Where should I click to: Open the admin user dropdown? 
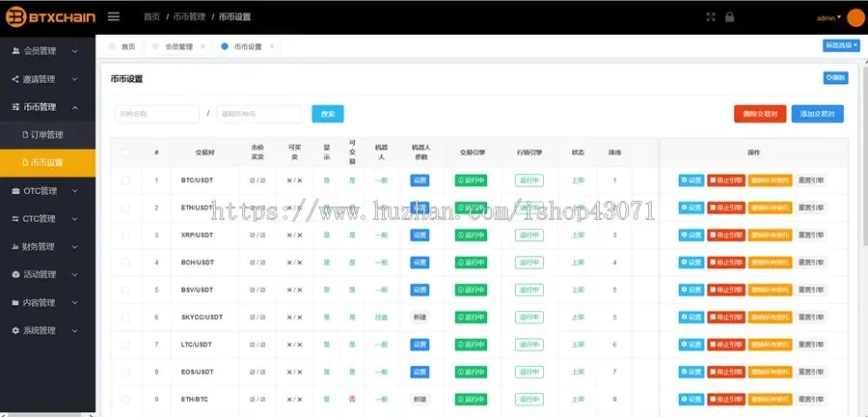[828, 17]
